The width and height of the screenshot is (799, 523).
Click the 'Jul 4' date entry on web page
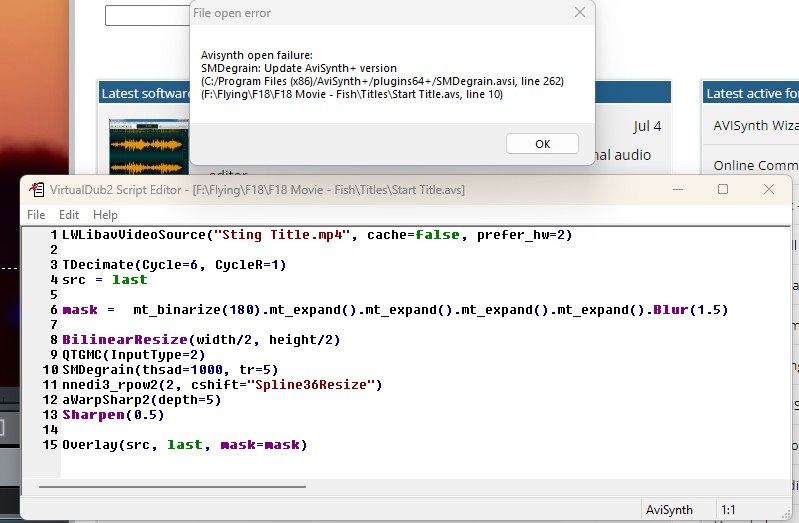(647, 126)
